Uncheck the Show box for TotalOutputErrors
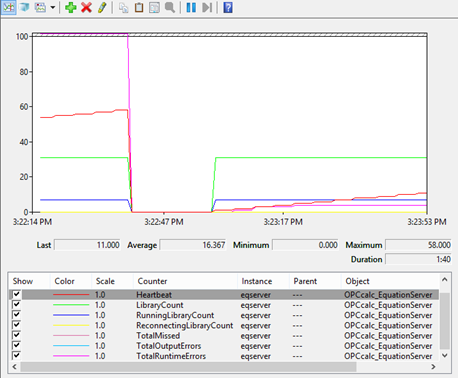The image size is (458, 378). coord(16,346)
